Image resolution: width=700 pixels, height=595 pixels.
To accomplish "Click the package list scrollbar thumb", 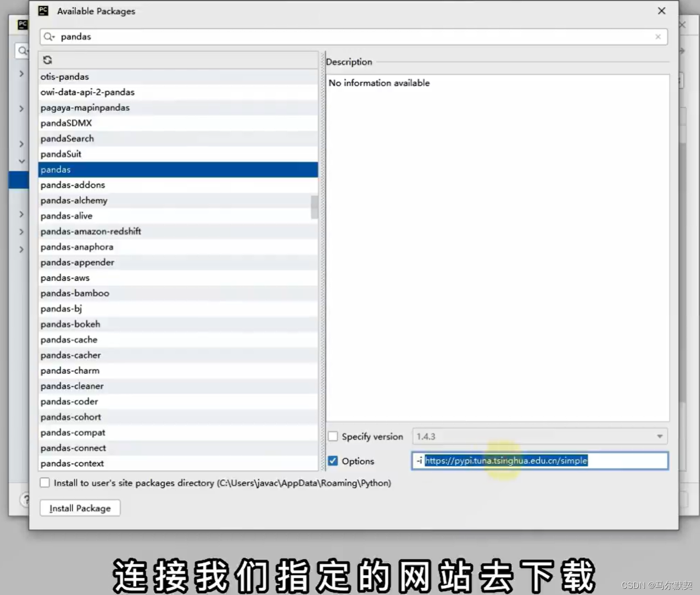I will [314, 207].
